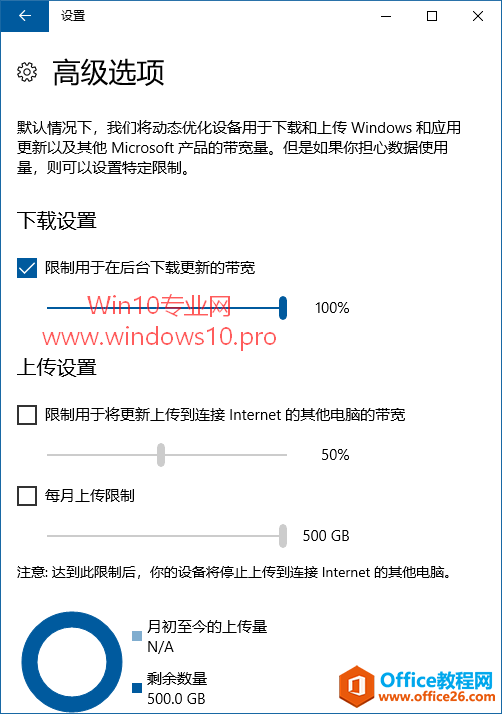Minimize the 设置 window
The width and height of the screenshot is (502, 714).
[386, 16]
